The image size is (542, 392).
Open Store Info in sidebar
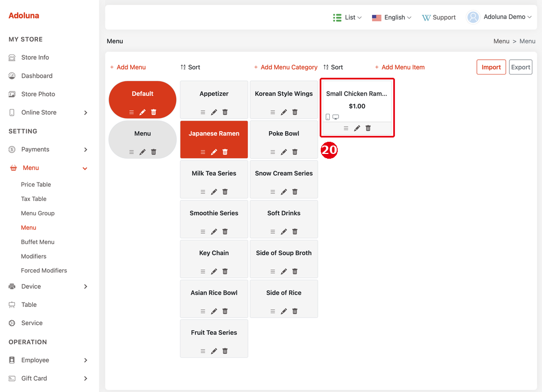(35, 57)
